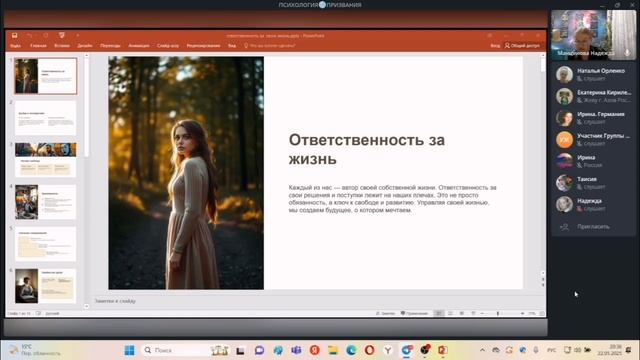Open PowerPoint icon on taskbar
The height and width of the screenshot is (360, 640).
[x=443, y=350]
